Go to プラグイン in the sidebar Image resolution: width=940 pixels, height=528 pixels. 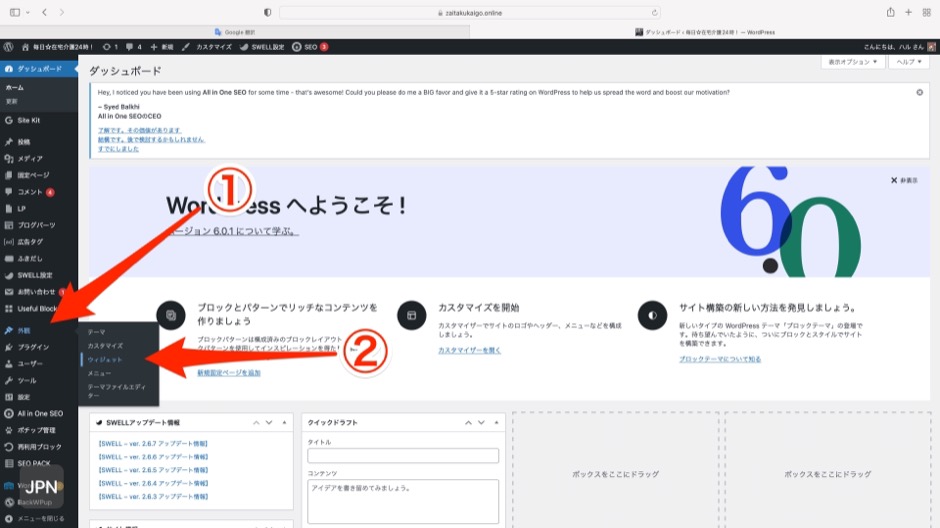click(33, 347)
